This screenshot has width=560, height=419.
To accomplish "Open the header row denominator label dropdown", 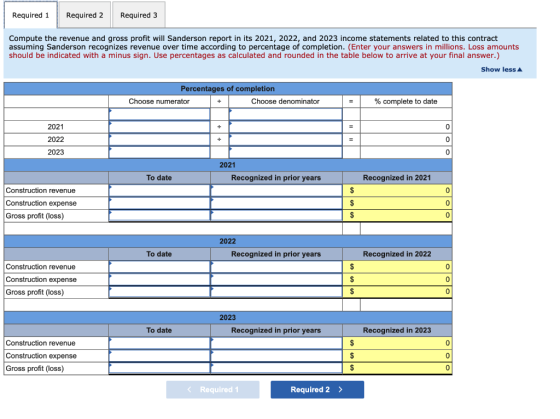I will [285, 114].
